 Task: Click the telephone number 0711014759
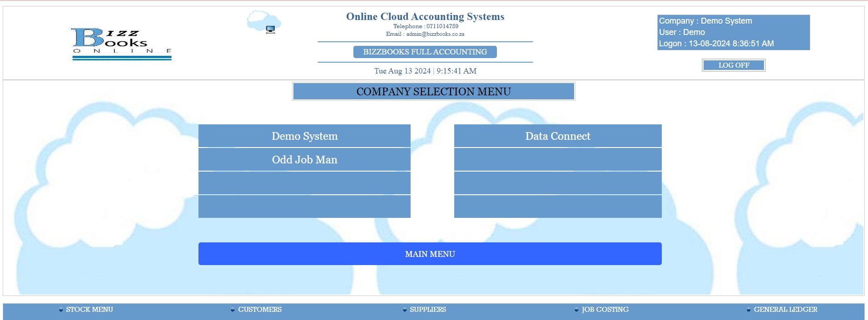[442, 26]
